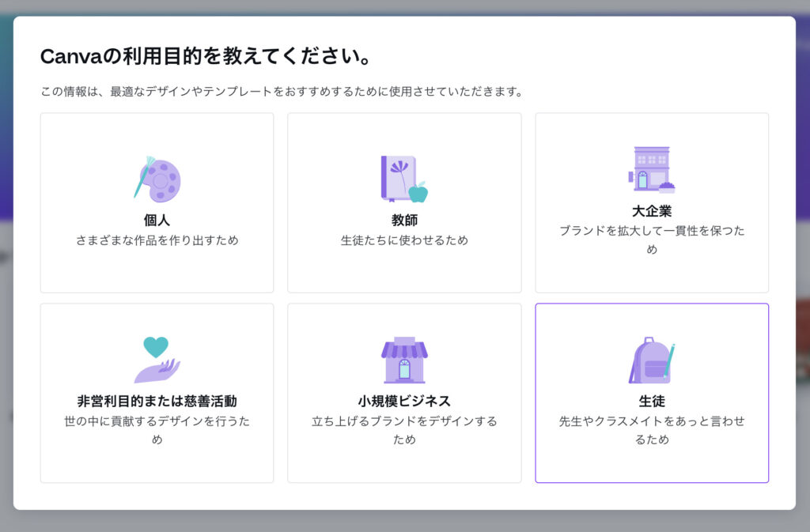Select the 生徒 title
Screen dimensions: 810x532
pos(652,401)
